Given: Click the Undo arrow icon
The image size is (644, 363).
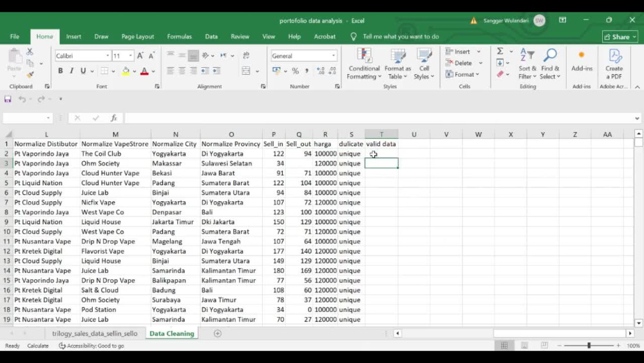Looking at the screenshot, I should pos(22,99).
